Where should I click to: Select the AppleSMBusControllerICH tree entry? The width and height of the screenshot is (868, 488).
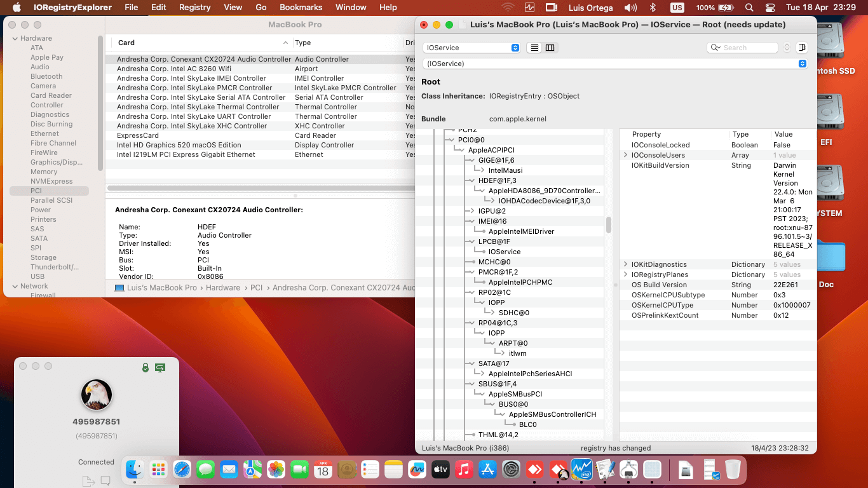pos(552,414)
